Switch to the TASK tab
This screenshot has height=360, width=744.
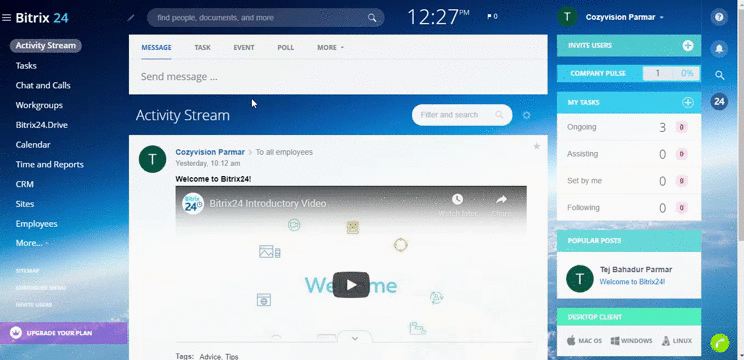pos(202,47)
